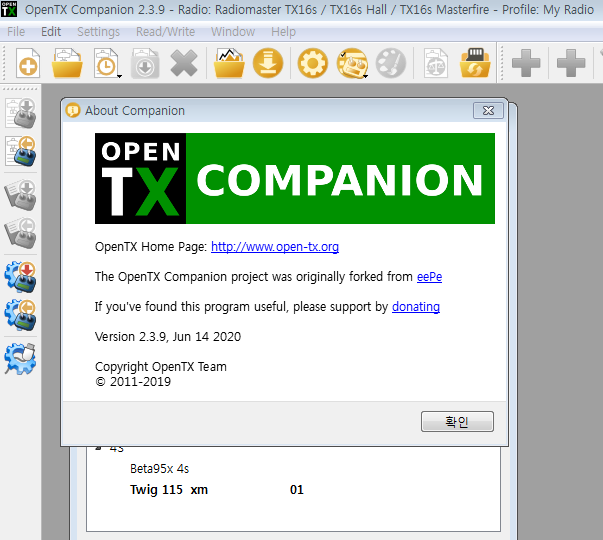
Task: Click the blue gear icon with USB plug in the sidebar
Action: point(20,359)
